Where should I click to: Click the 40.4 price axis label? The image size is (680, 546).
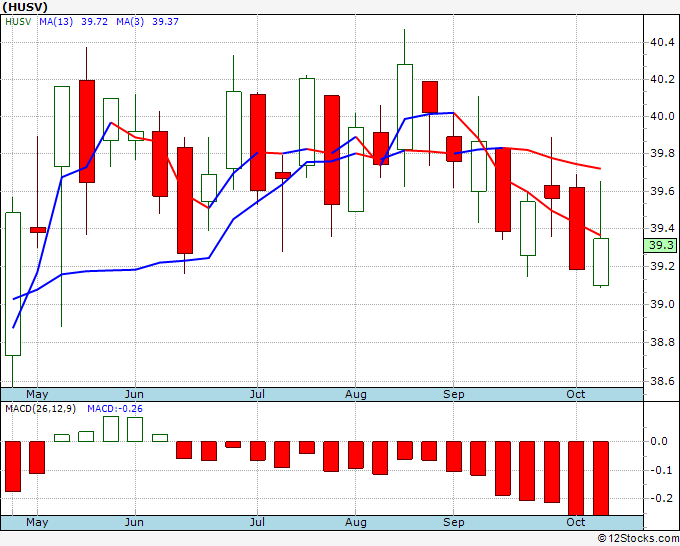click(x=662, y=42)
